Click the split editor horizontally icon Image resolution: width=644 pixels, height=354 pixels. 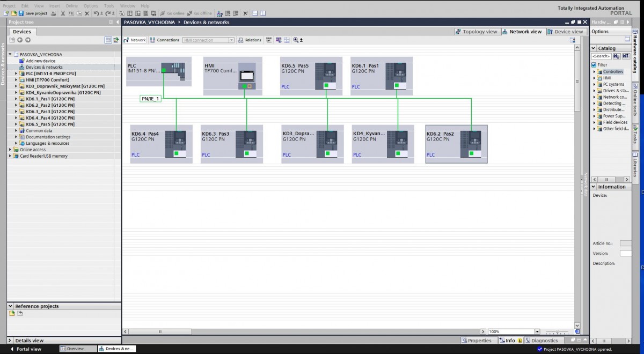(255, 13)
